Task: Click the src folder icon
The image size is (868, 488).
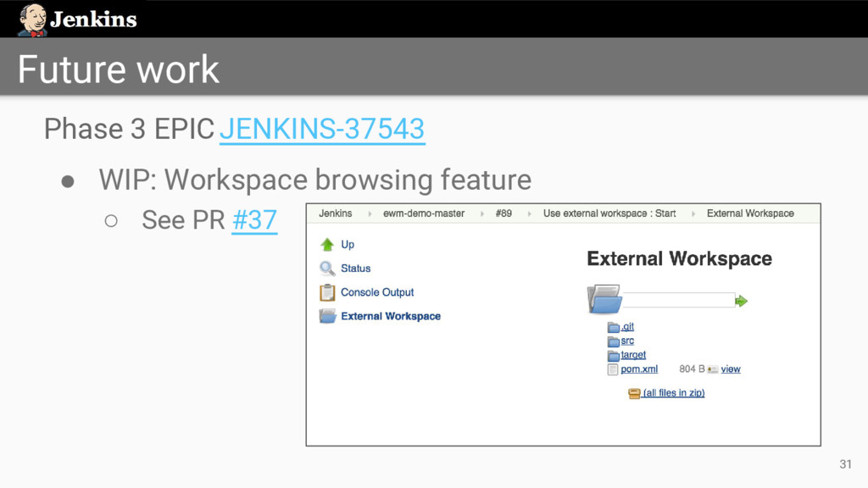Action: tap(614, 341)
